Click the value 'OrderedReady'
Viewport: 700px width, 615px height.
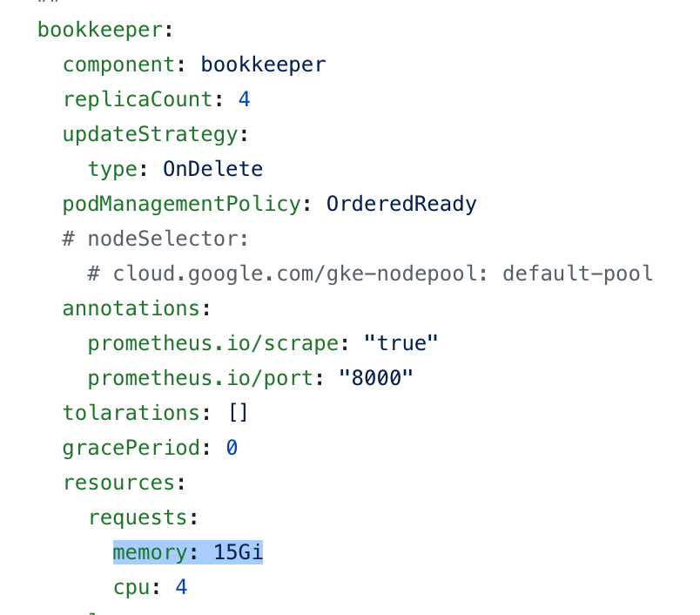point(401,204)
